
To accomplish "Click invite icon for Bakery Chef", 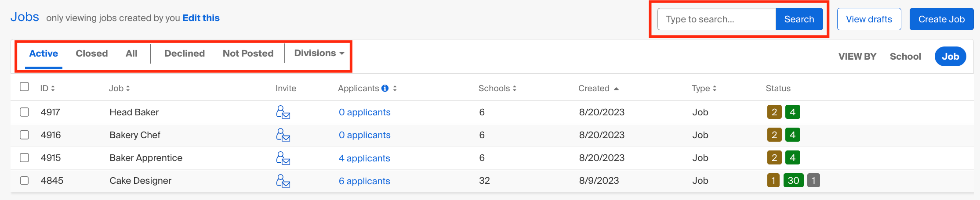I will tap(283, 135).
